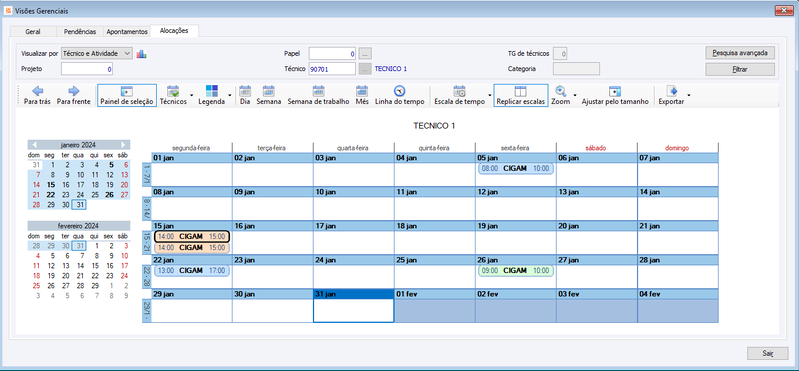
Task: Click the fevereiro 2024 month header
Action: (78, 226)
